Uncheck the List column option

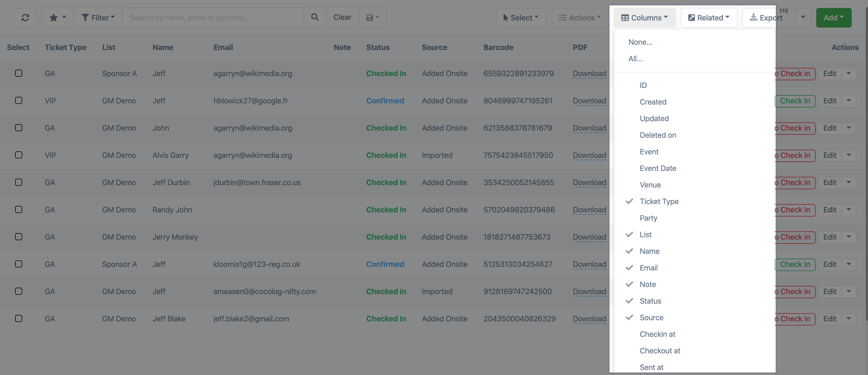pos(695,235)
